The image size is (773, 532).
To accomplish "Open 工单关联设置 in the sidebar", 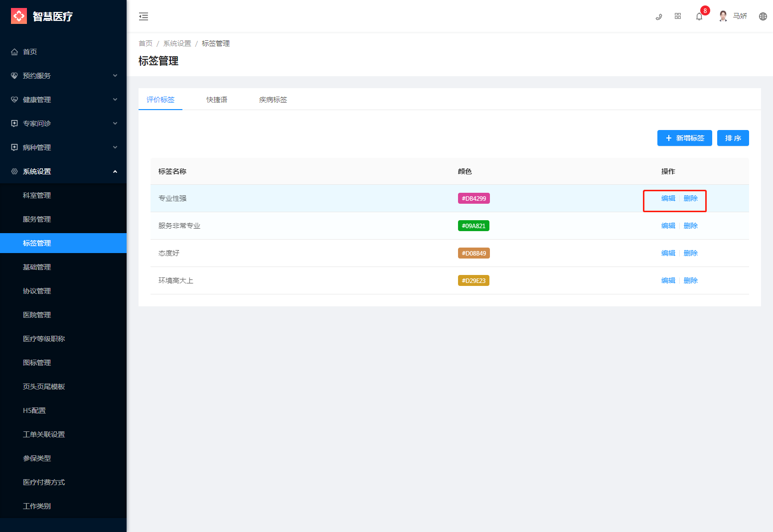I will (x=63, y=434).
